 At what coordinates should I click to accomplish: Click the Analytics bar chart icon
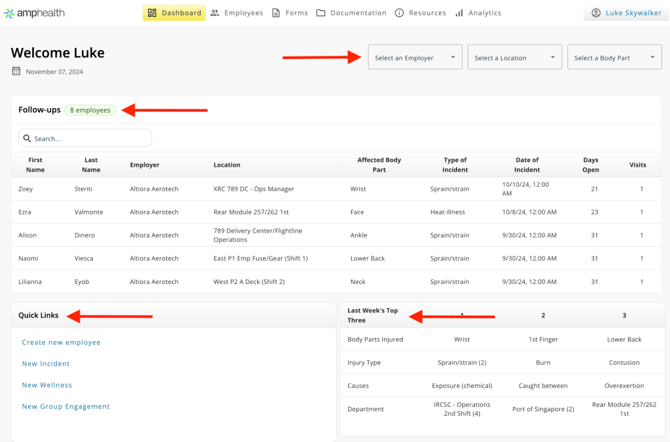pyautogui.click(x=459, y=13)
